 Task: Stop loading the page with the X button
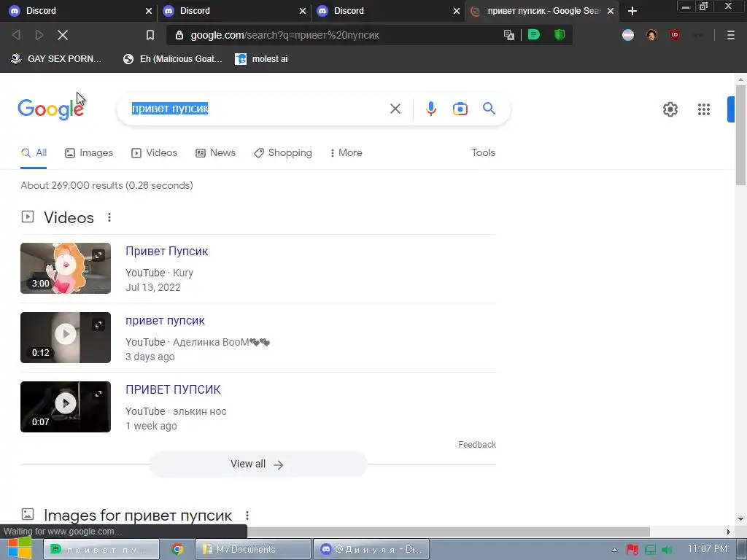click(63, 35)
